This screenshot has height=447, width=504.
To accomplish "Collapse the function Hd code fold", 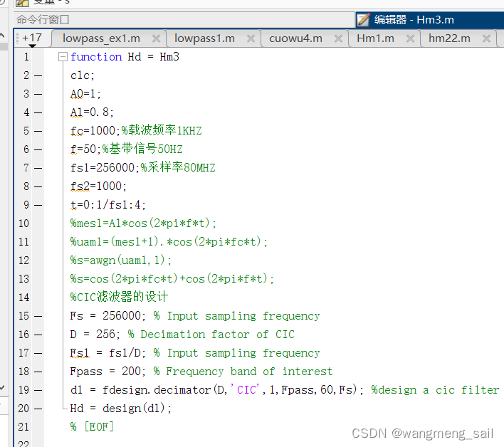I will 63,57.
